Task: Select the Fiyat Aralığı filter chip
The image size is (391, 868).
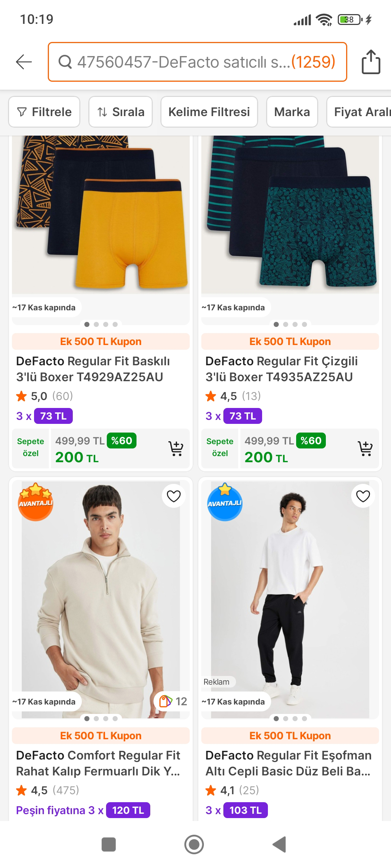Action: click(360, 112)
